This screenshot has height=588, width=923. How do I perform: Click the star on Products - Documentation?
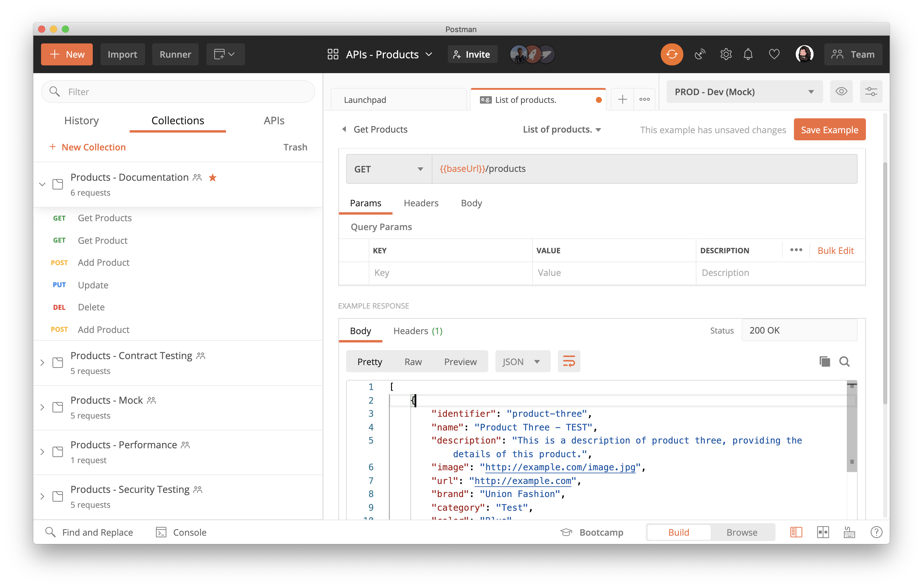pyautogui.click(x=213, y=177)
